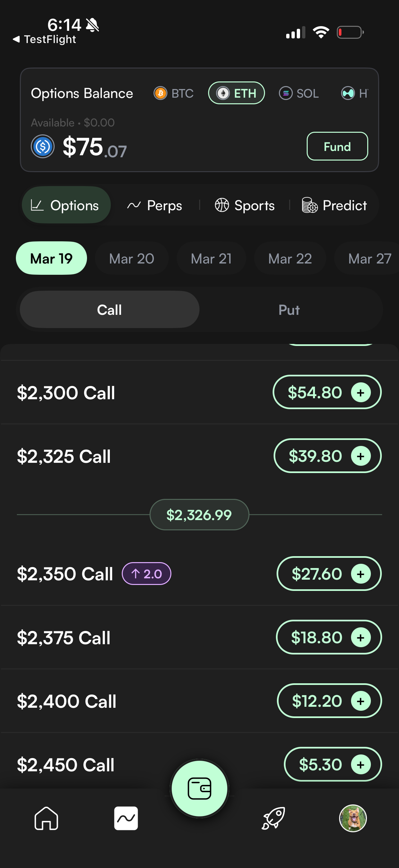Select the Mar 20 expiry date
The width and height of the screenshot is (399, 868).
pyautogui.click(x=132, y=259)
